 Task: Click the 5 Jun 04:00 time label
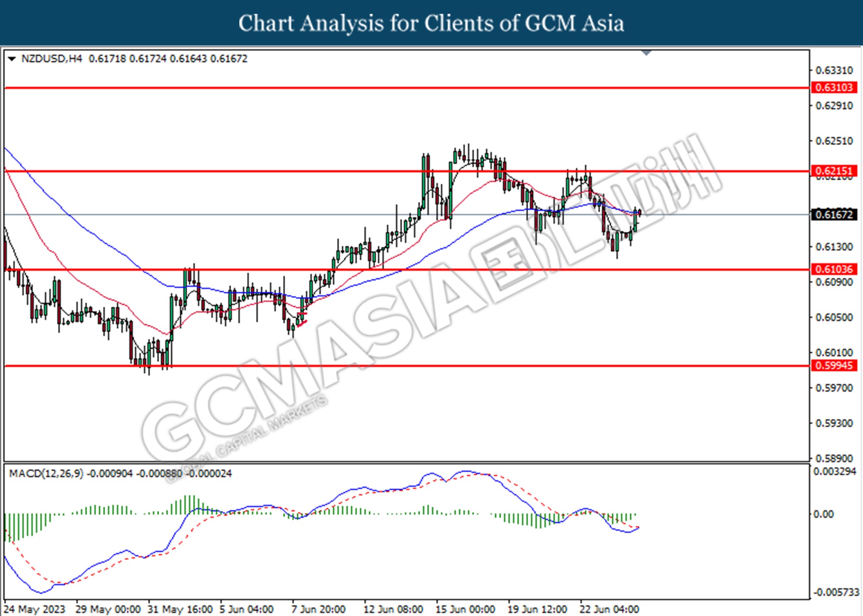[x=246, y=609]
